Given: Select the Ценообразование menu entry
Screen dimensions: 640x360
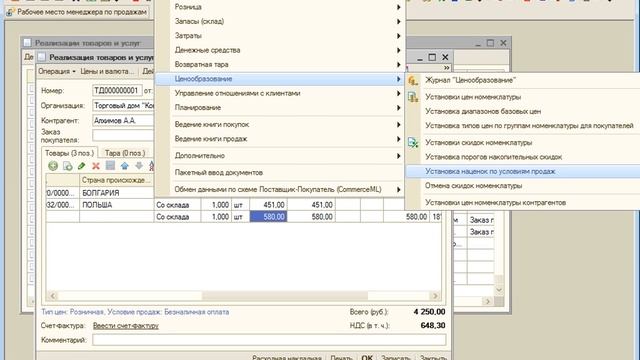Looking at the screenshot, I should [280, 79].
